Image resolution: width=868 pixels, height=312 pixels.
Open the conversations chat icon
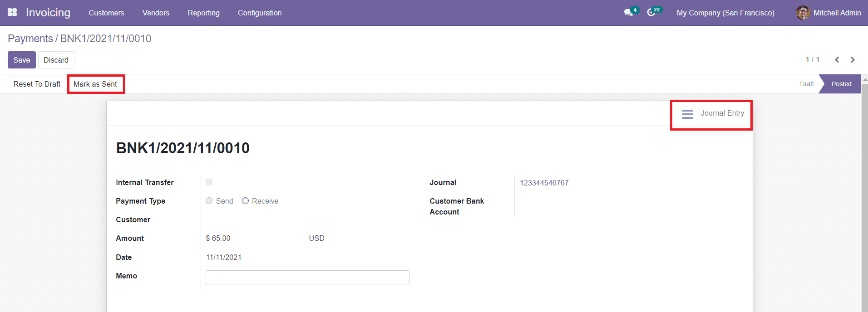click(628, 13)
